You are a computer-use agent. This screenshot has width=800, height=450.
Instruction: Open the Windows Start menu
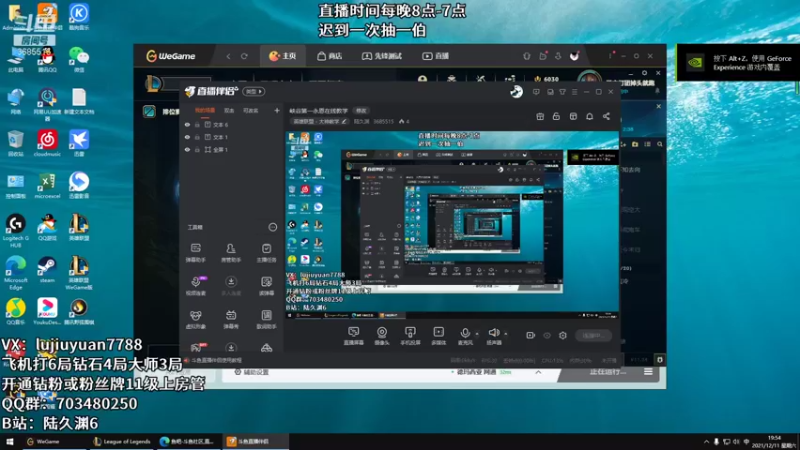(x=10, y=441)
